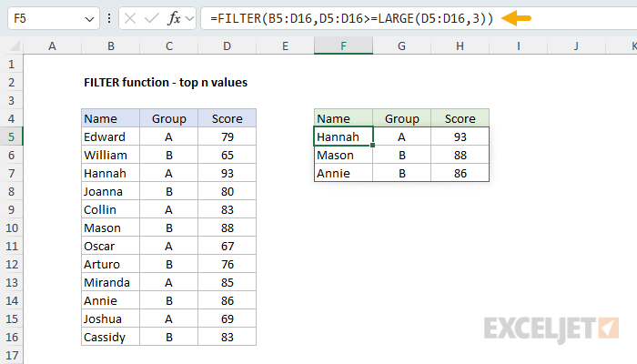Click score 86 in the results table
Screen dimensions: 637x364
pos(460,173)
